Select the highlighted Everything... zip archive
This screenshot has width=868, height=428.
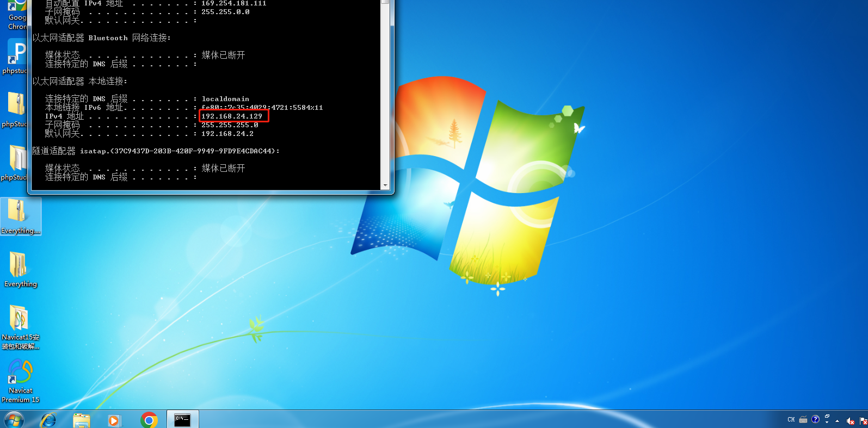pyautogui.click(x=21, y=216)
